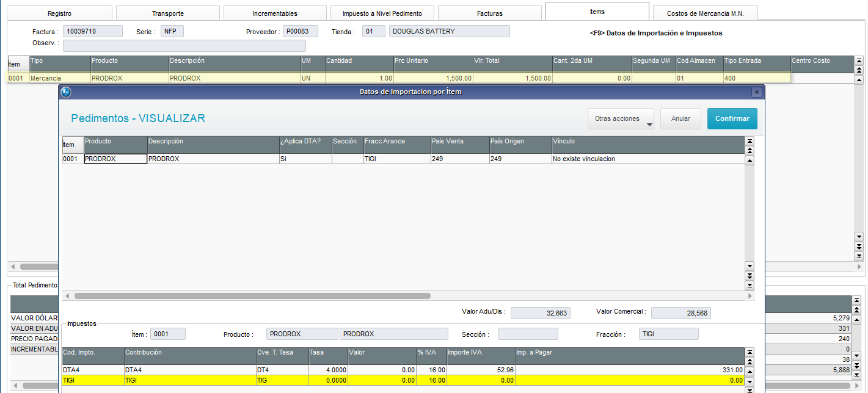Click the VALOR DÓLAR row in Total Pedimento
The height and width of the screenshot is (393, 868).
[35, 318]
